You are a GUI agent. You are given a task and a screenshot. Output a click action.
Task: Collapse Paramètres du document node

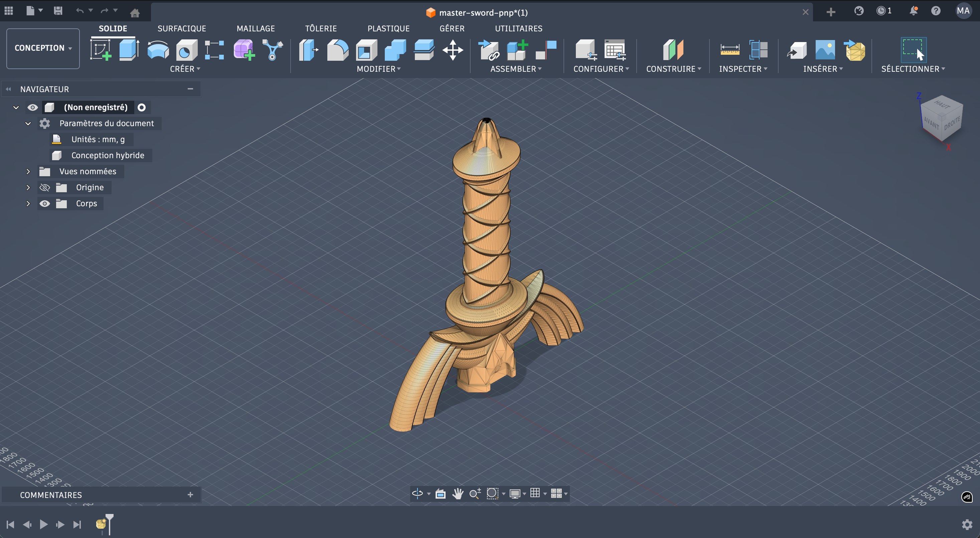tap(28, 123)
